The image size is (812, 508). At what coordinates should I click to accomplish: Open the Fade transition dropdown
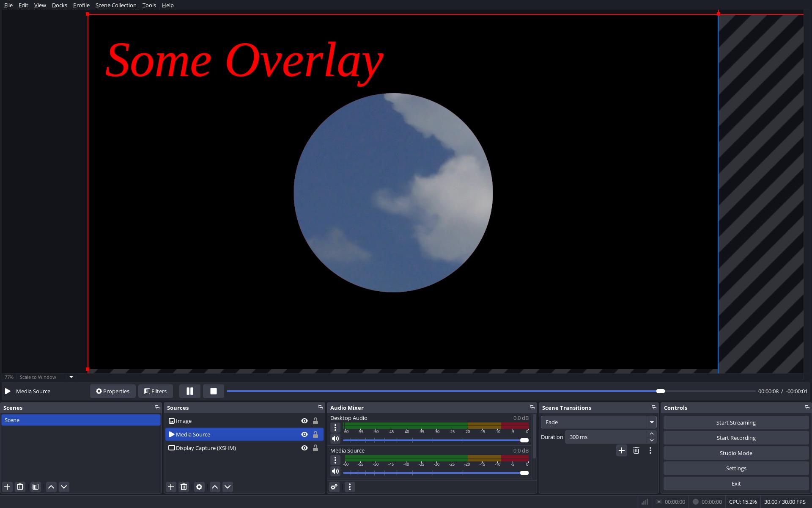coord(598,422)
